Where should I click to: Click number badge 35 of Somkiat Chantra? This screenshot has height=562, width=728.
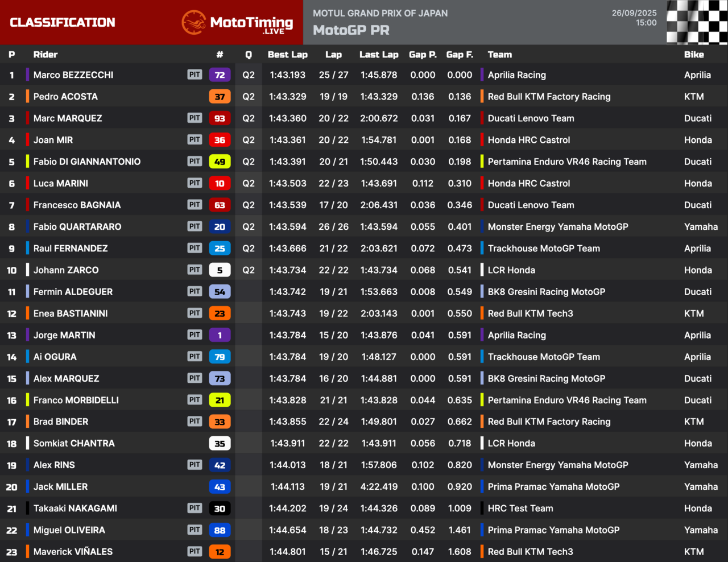tap(220, 444)
